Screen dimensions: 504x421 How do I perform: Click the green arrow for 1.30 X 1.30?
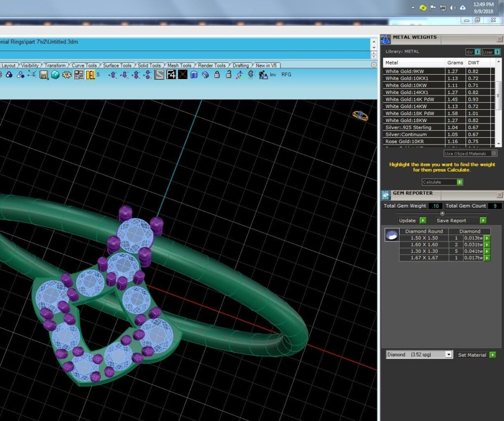[x=487, y=251]
